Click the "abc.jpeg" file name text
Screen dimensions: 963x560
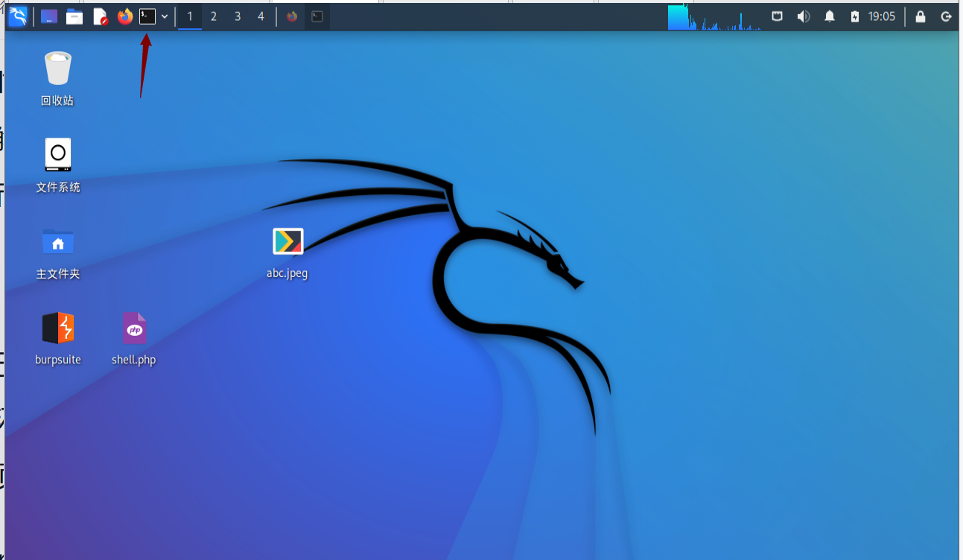point(287,273)
